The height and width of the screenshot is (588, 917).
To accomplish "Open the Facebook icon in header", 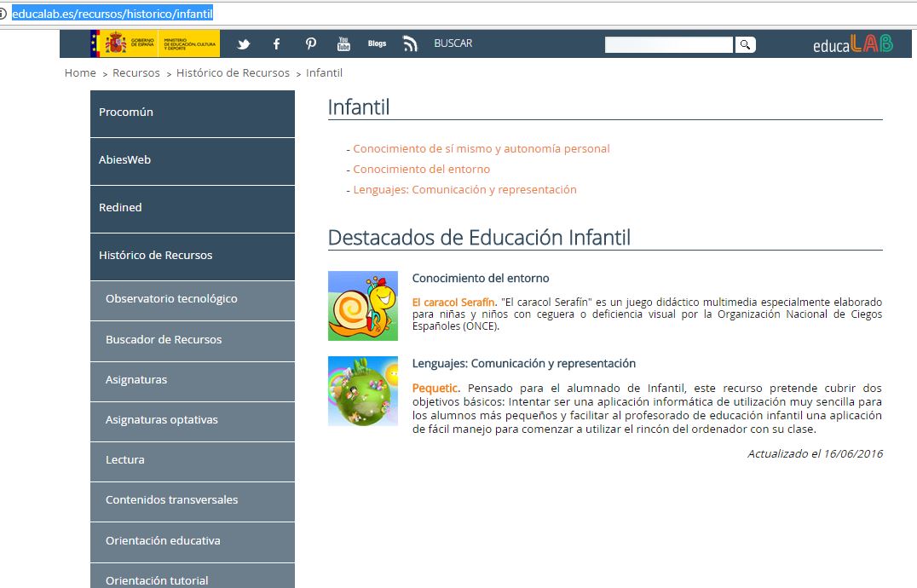I will coord(277,44).
